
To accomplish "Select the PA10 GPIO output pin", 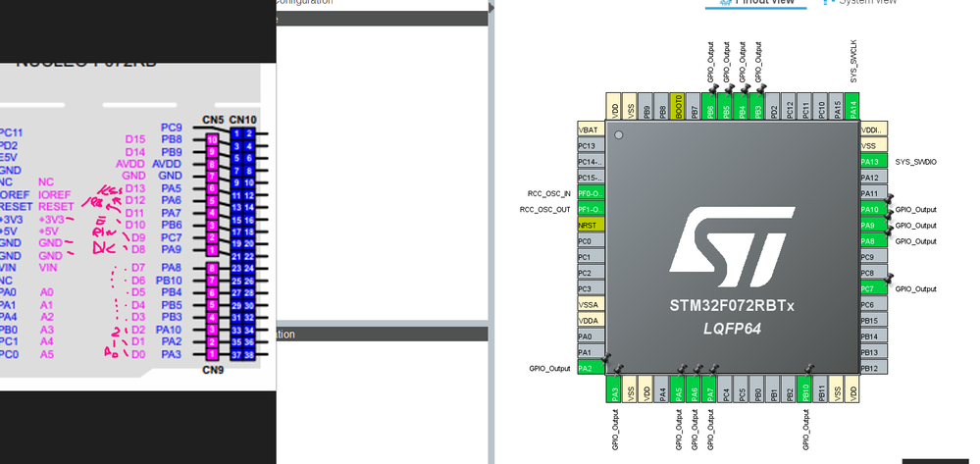I will tap(874, 210).
